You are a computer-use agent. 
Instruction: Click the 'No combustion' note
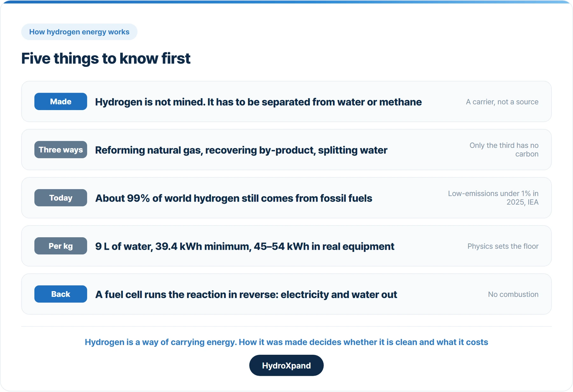coord(513,294)
